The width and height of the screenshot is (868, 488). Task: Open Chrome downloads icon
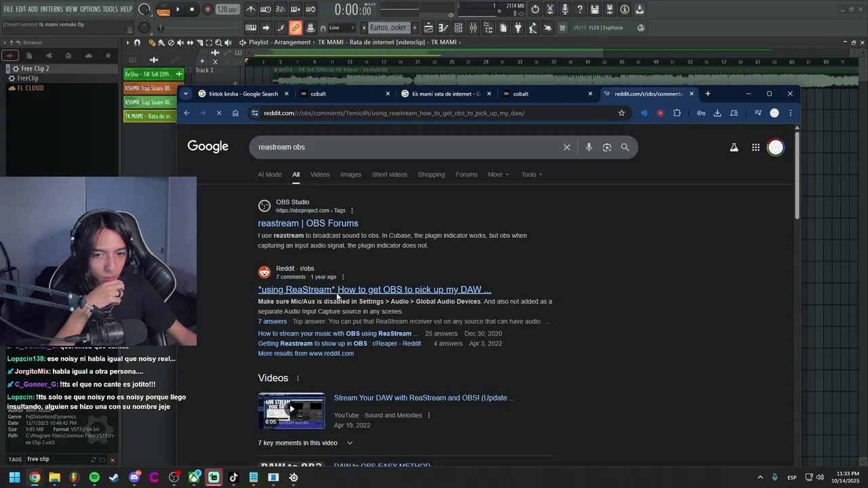(x=717, y=113)
